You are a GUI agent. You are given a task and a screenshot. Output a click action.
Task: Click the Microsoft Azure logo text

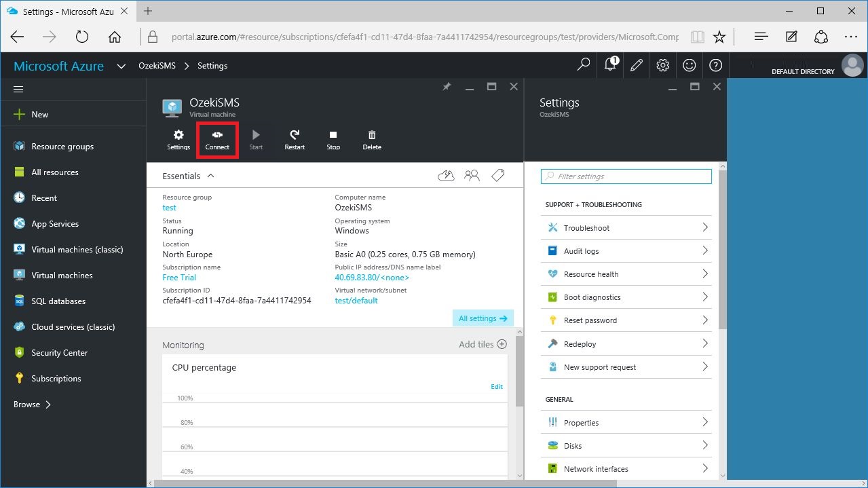pos(59,66)
